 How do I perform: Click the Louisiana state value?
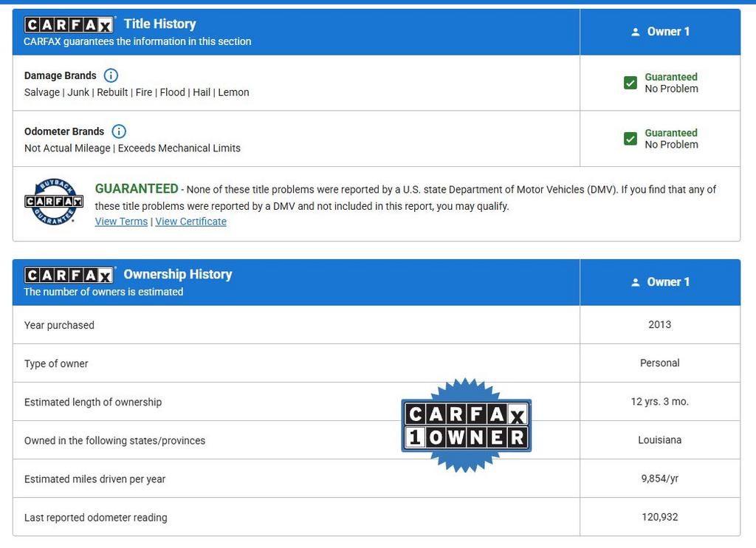pyautogui.click(x=659, y=440)
